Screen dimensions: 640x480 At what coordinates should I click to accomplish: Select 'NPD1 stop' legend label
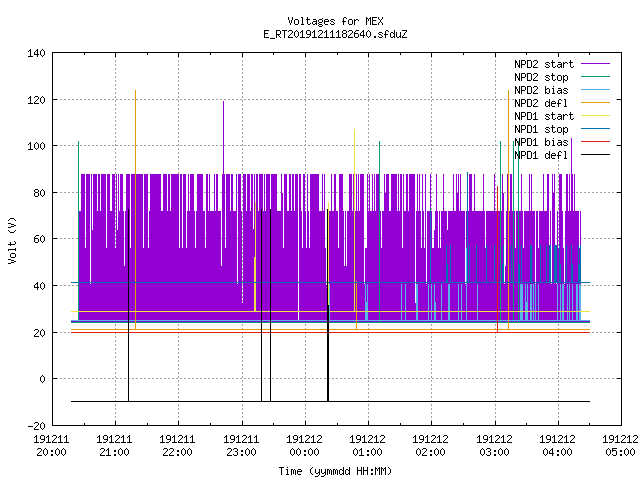[x=541, y=129]
